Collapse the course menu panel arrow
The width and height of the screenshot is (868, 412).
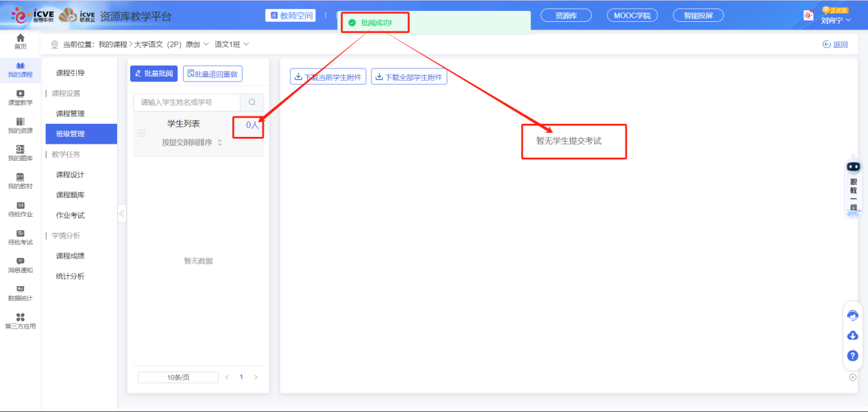pyautogui.click(x=122, y=214)
